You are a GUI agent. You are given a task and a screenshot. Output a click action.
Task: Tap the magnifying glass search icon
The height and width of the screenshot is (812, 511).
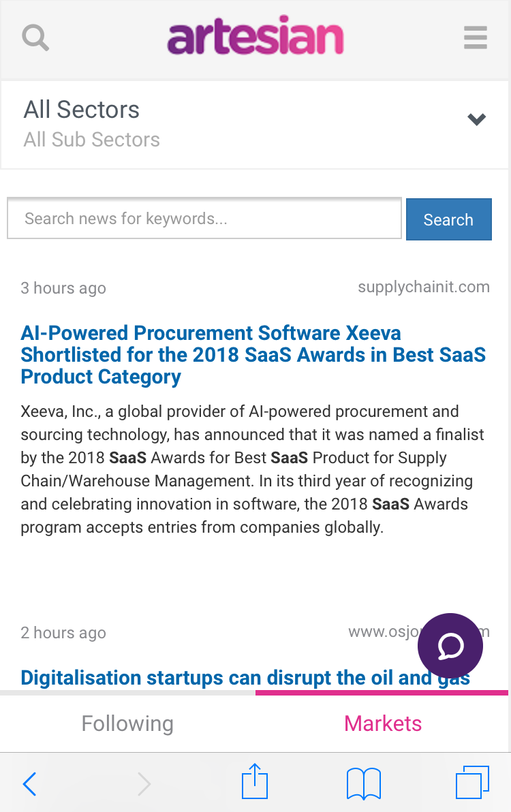pos(35,37)
